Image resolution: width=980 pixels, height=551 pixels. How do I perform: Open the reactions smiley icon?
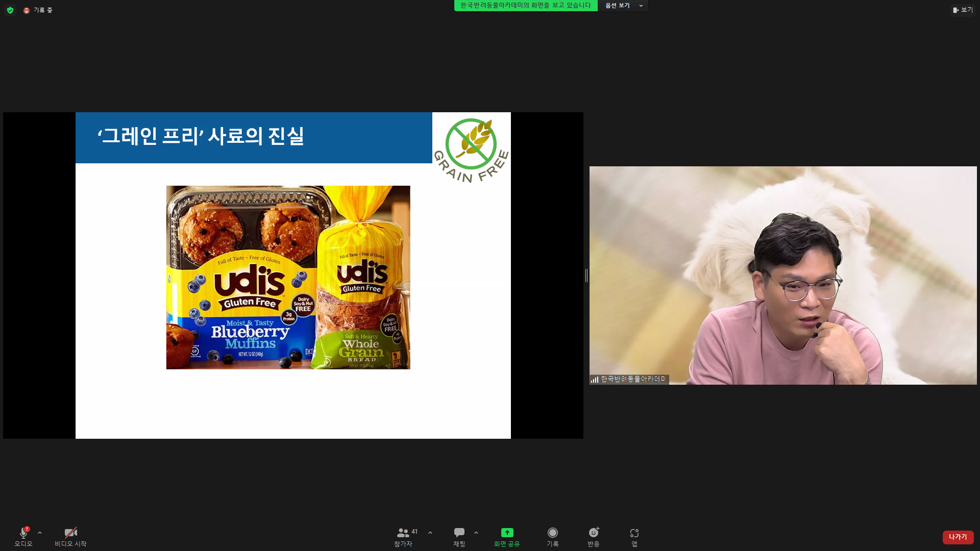594,533
